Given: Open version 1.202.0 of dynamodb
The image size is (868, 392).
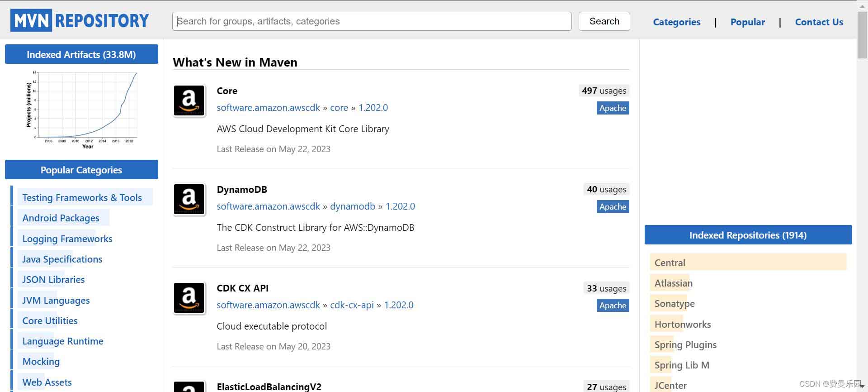Looking at the screenshot, I should [400, 206].
